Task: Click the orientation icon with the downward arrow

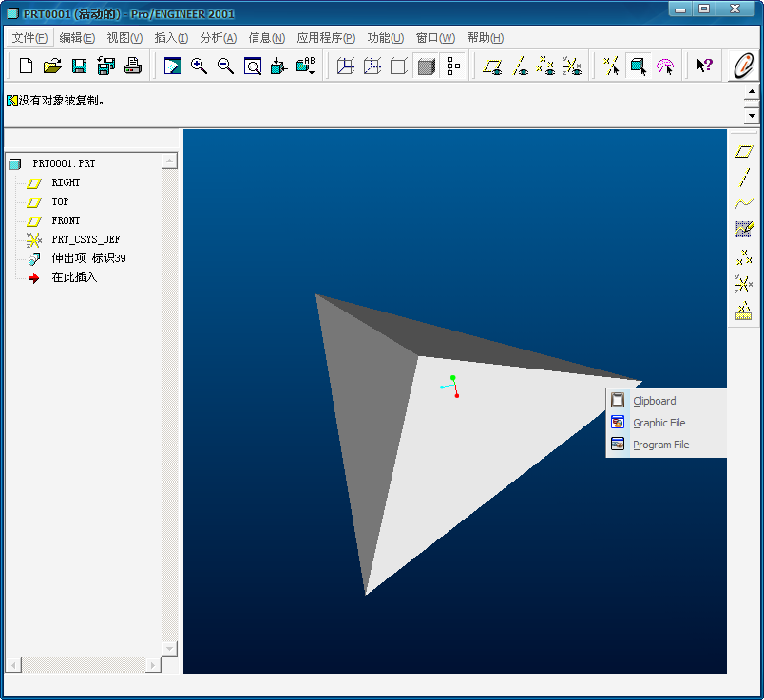Action: point(278,66)
